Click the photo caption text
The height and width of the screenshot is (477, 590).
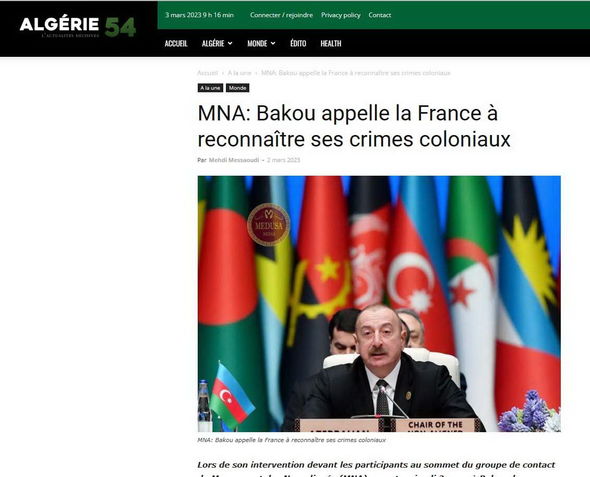[292, 440]
